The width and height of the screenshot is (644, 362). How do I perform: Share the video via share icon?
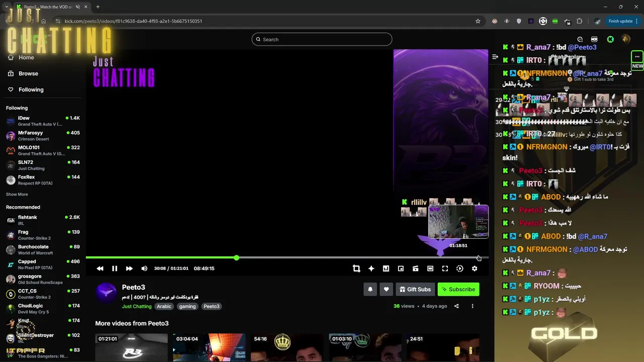coord(456,306)
